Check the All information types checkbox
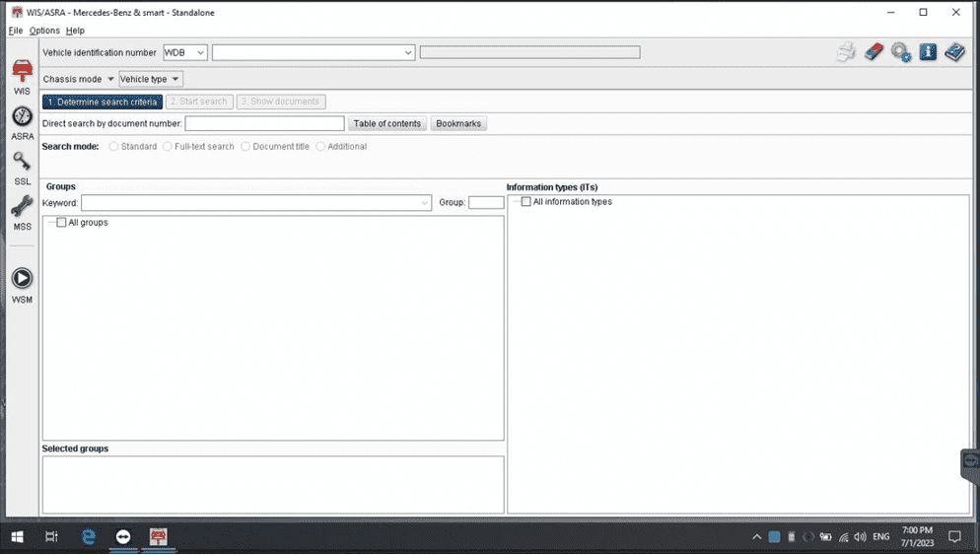 point(526,202)
